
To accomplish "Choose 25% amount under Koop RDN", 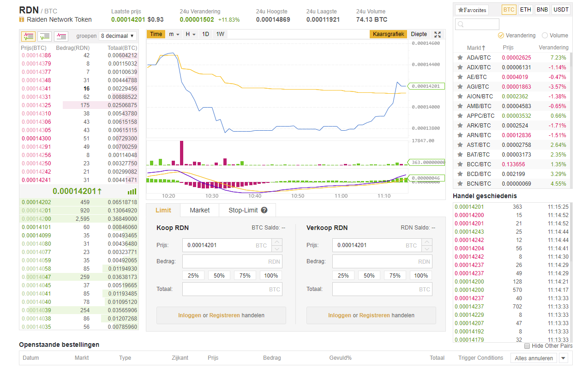I will (193, 276).
